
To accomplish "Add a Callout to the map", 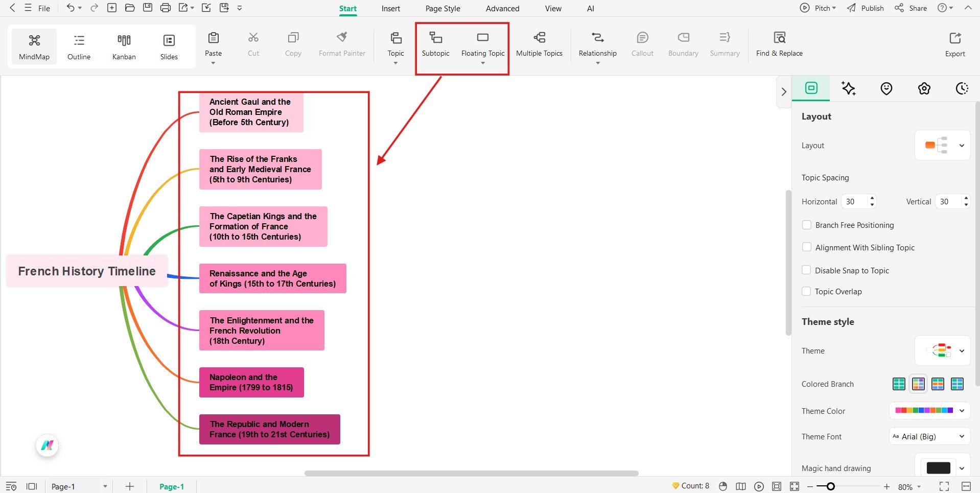I will (642, 45).
